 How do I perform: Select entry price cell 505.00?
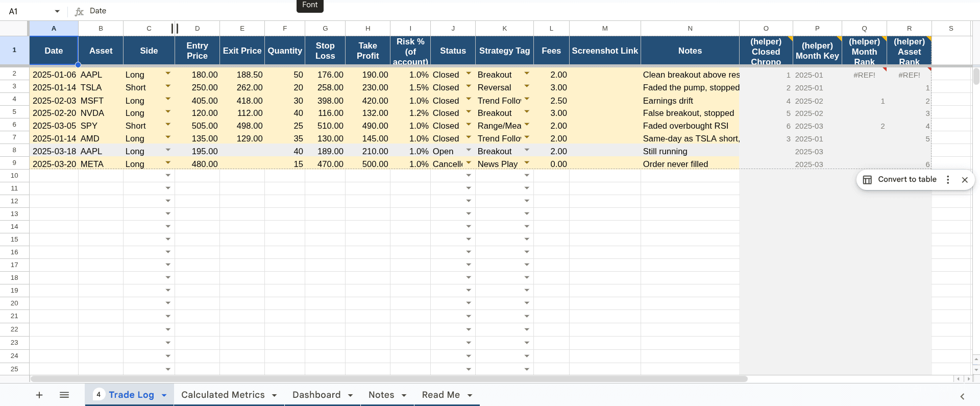(197, 126)
